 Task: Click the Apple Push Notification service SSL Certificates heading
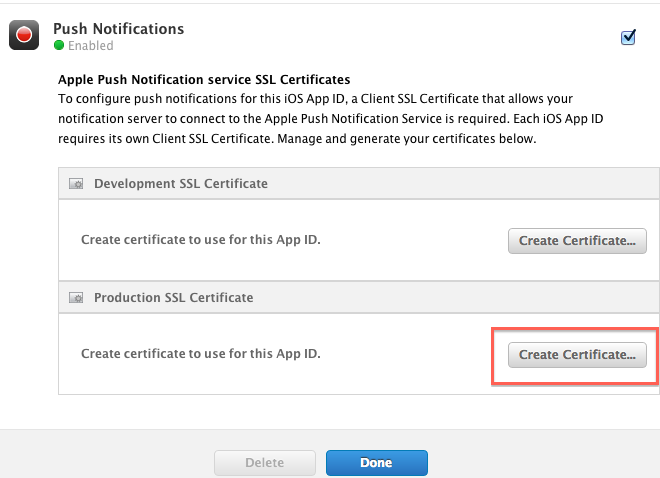click(x=204, y=80)
